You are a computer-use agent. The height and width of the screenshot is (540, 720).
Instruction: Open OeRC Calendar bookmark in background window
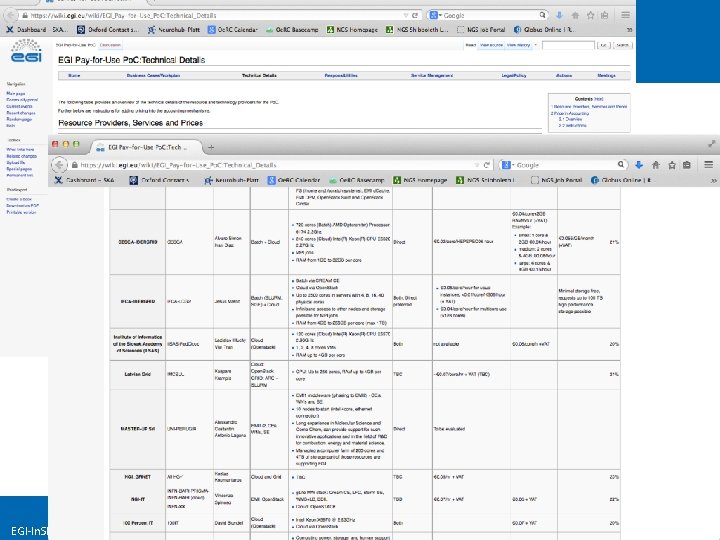coord(233,30)
